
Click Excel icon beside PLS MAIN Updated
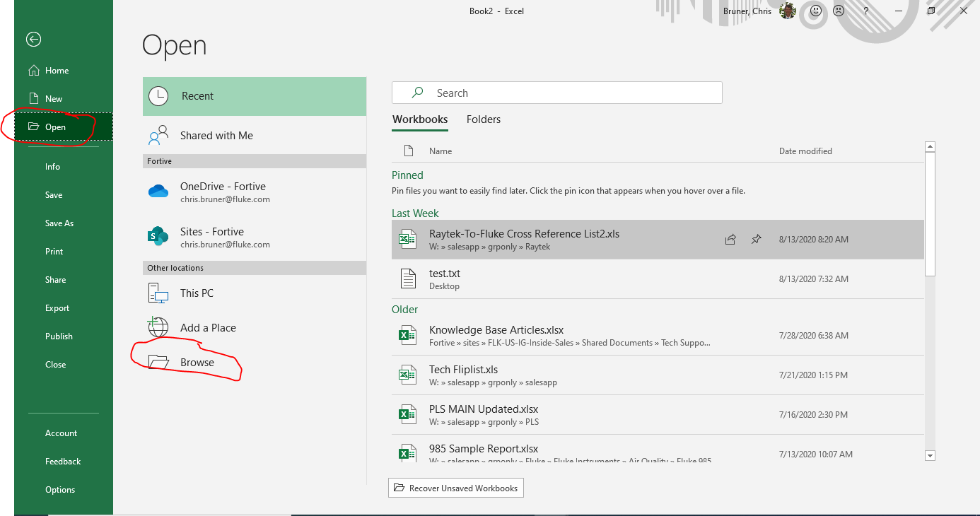click(x=407, y=414)
